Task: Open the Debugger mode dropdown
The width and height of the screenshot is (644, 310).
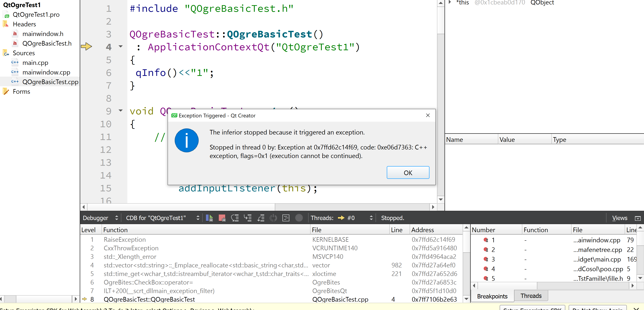Action: pos(101,218)
